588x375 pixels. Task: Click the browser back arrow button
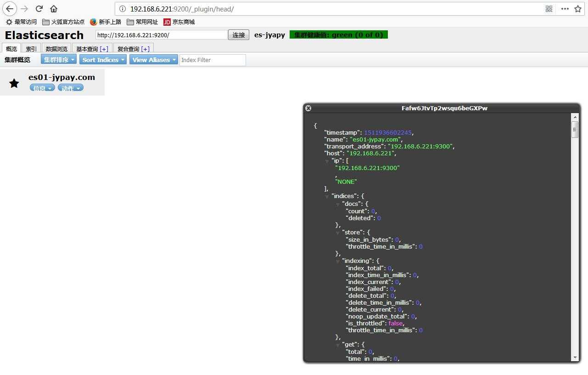(x=9, y=9)
